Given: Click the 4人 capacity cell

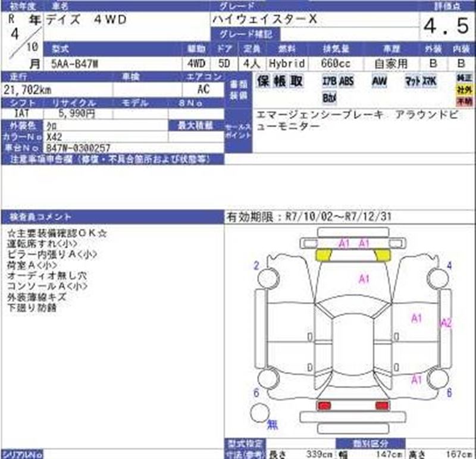Looking at the screenshot, I should 251,64.
